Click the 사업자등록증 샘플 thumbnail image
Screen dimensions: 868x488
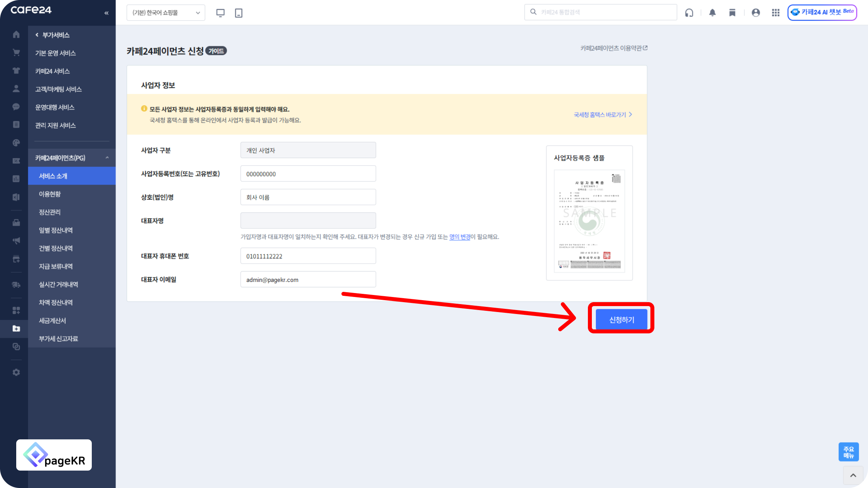(589, 221)
